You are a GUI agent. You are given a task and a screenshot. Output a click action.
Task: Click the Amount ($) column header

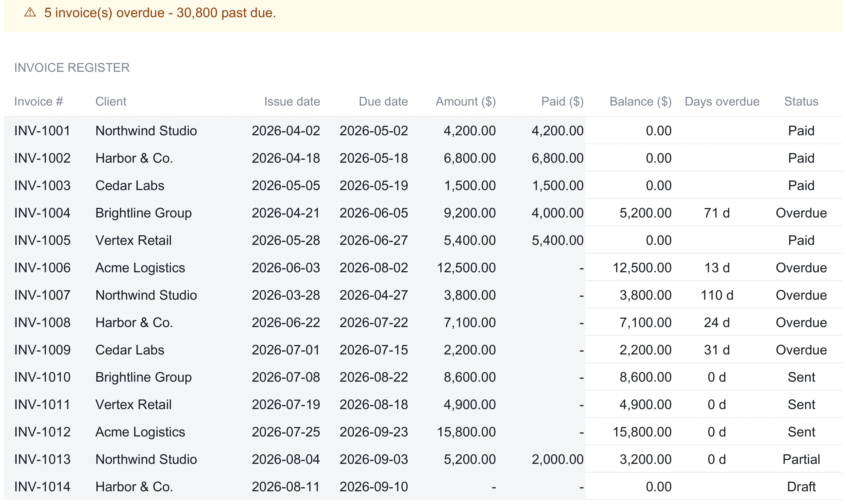point(466,101)
